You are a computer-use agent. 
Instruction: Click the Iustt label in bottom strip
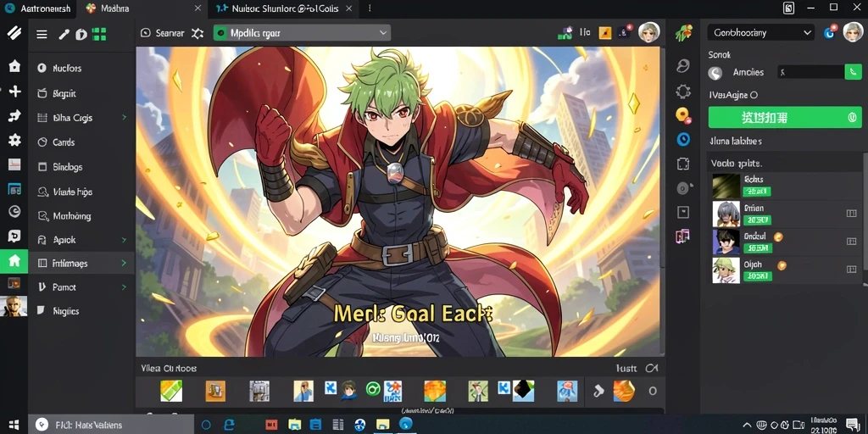tap(626, 368)
